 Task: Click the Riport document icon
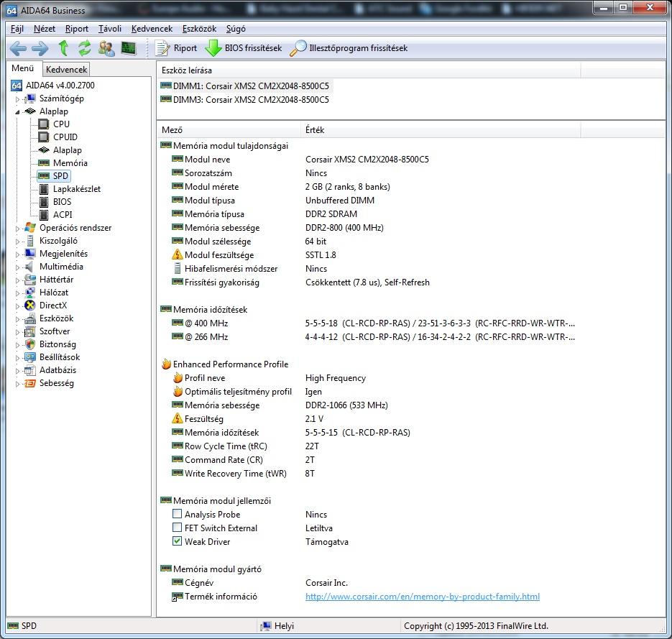(x=162, y=48)
